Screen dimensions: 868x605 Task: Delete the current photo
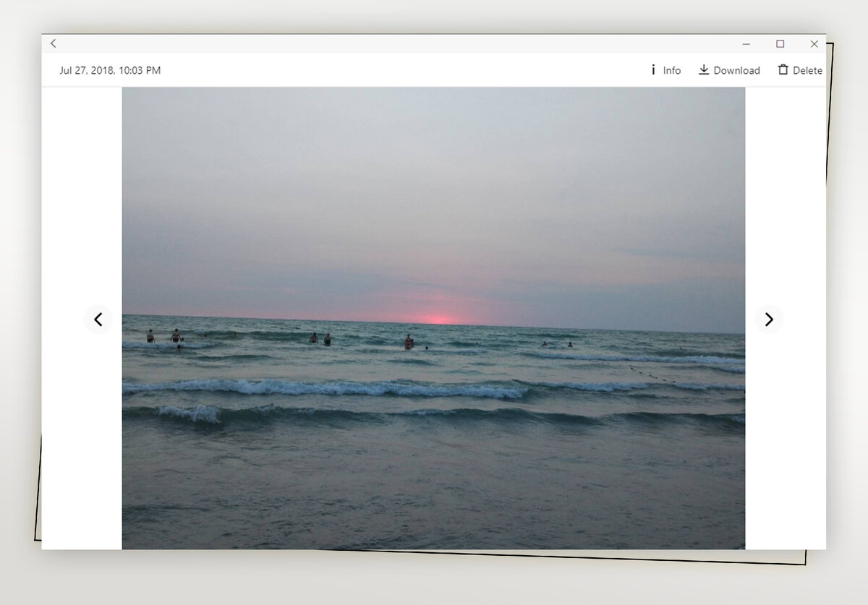[x=800, y=70]
